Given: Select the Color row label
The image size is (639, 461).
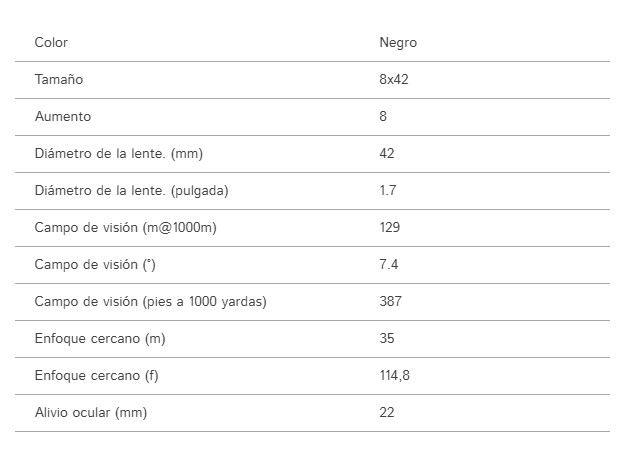Looking at the screenshot, I should [x=51, y=42].
